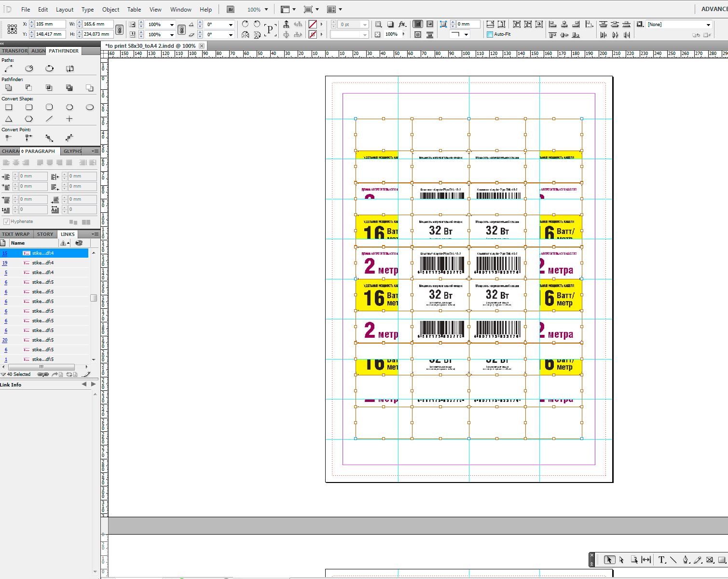Apply the Exclude Overlap pathfinder
Screen dimensions: 728x579
pyautogui.click(x=69, y=88)
